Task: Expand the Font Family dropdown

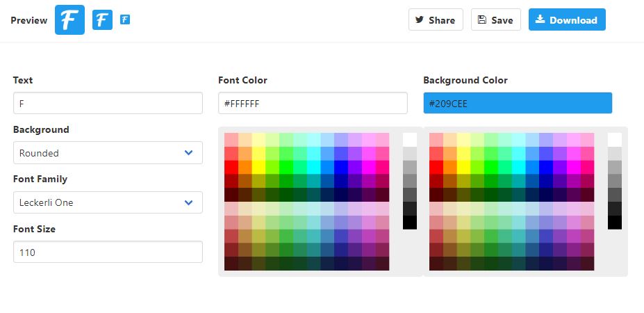Action: point(108,203)
